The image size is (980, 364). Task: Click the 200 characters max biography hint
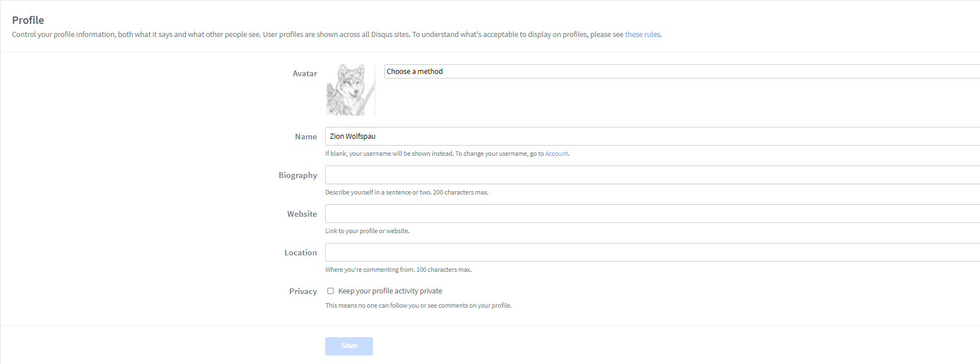[x=407, y=192]
